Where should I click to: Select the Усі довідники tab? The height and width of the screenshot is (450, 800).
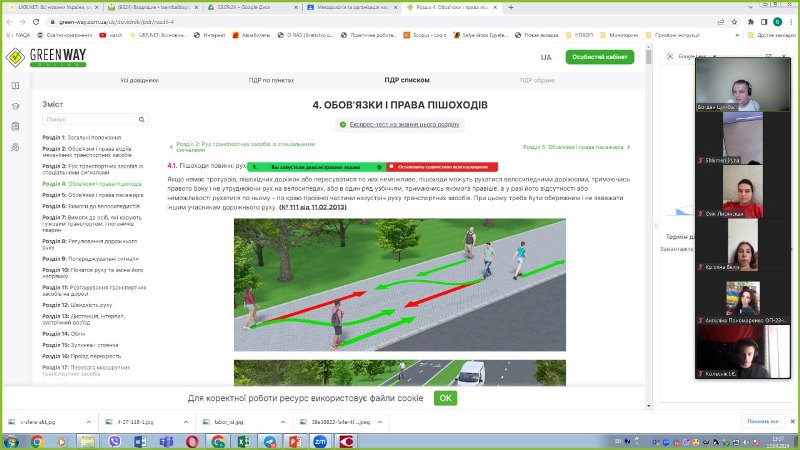pos(139,79)
